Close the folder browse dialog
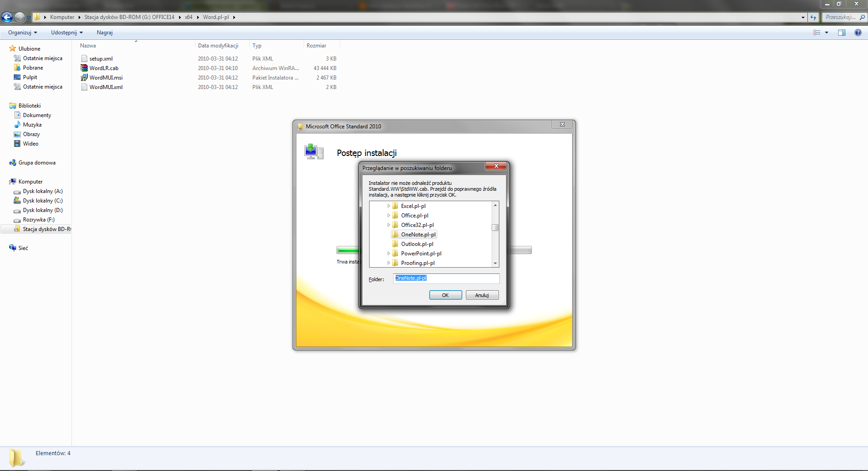The image size is (868, 471). click(x=496, y=166)
